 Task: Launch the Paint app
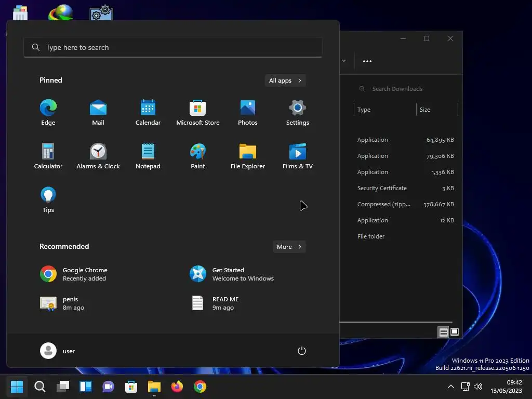click(198, 156)
